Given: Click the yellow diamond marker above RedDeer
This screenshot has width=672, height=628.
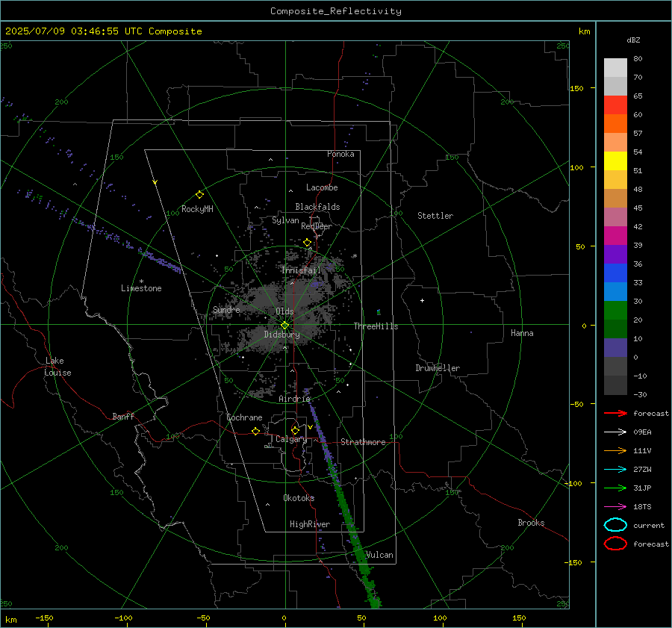Looking at the screenshot, I should [307, 243].
